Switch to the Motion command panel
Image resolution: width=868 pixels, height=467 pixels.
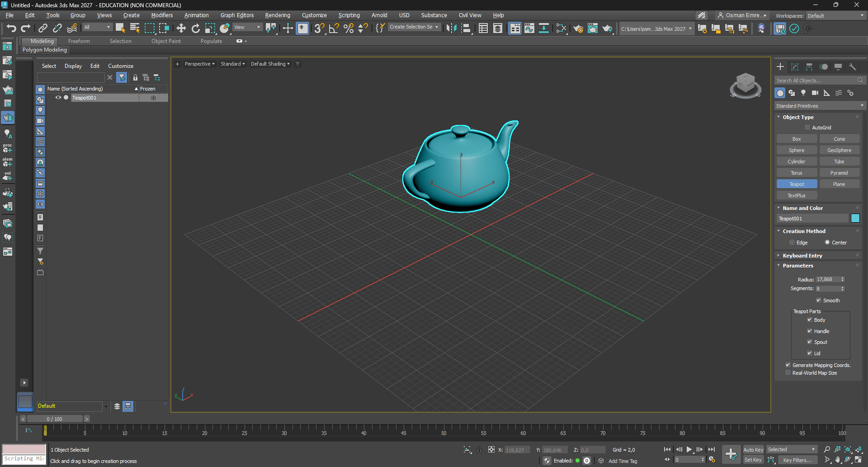pyautogui.click(x=824, y=67)
